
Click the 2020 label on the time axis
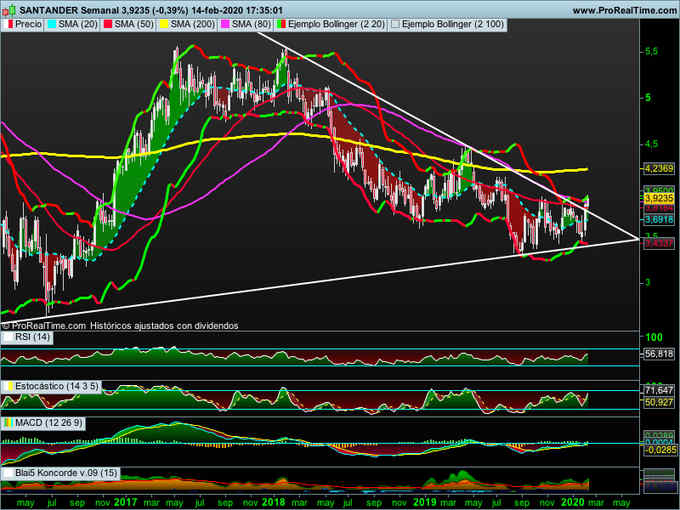(x=573, y=502)
